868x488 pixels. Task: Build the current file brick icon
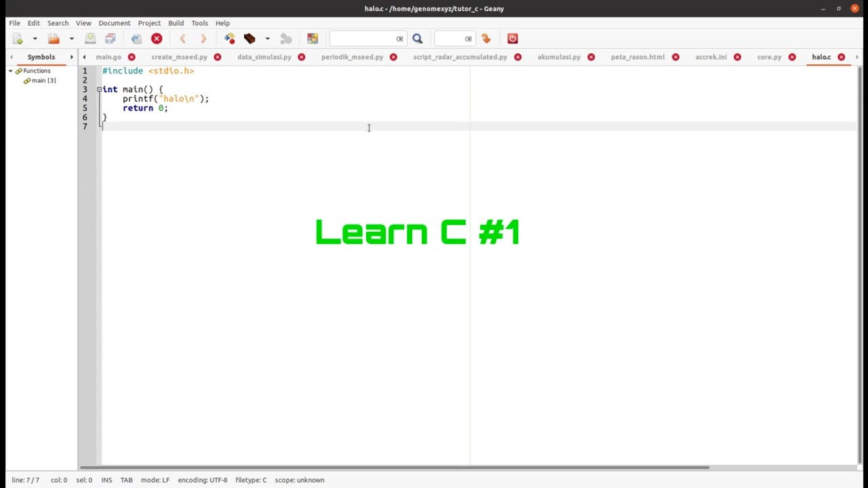pos(250,39)
